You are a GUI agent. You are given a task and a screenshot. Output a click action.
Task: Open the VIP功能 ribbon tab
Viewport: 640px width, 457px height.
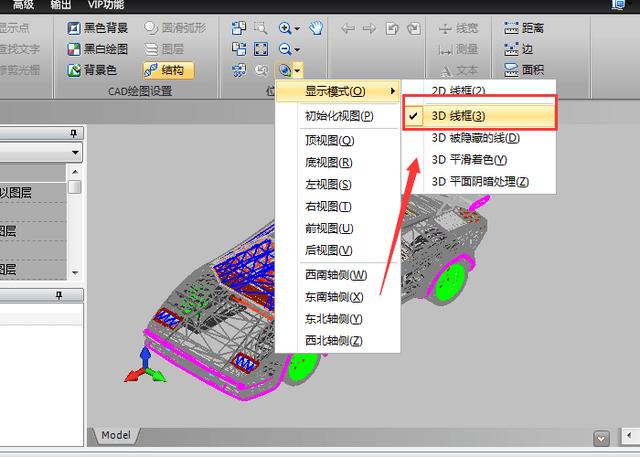[x=106, y=4]
